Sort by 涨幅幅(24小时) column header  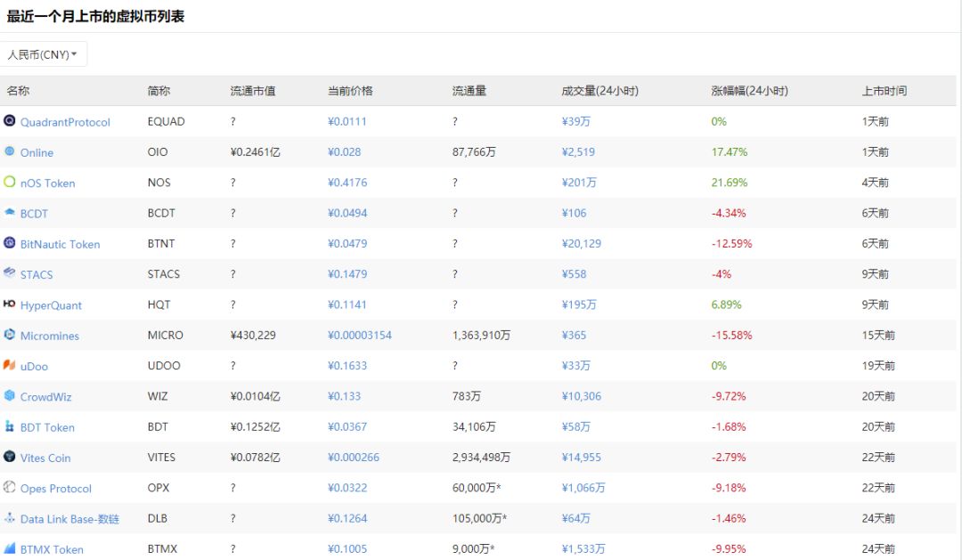(x=750, y=91)
